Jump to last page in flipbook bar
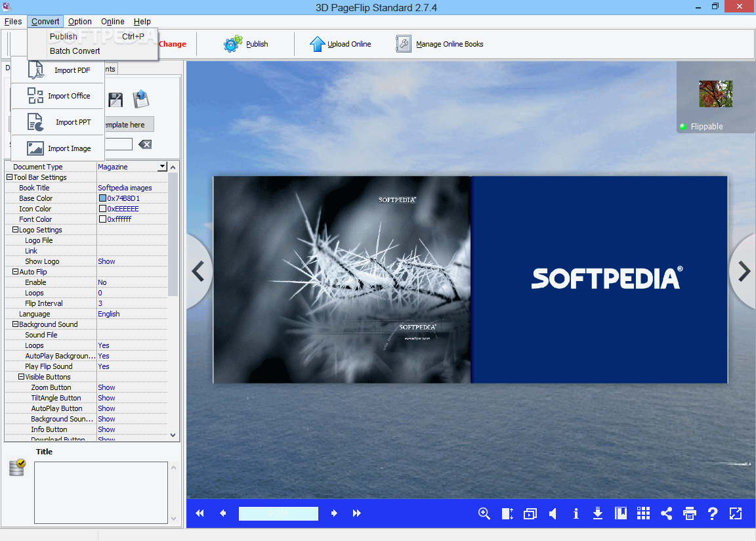 coord(357,513)
